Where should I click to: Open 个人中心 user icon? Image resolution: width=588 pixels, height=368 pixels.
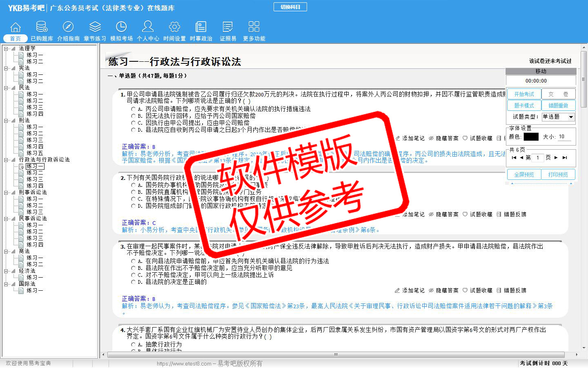coord(148,27)
